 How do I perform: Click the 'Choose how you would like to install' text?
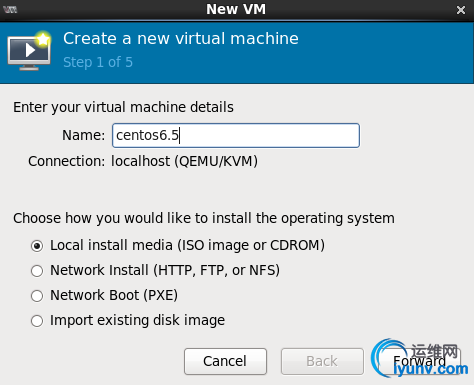[x=204, y=218]
